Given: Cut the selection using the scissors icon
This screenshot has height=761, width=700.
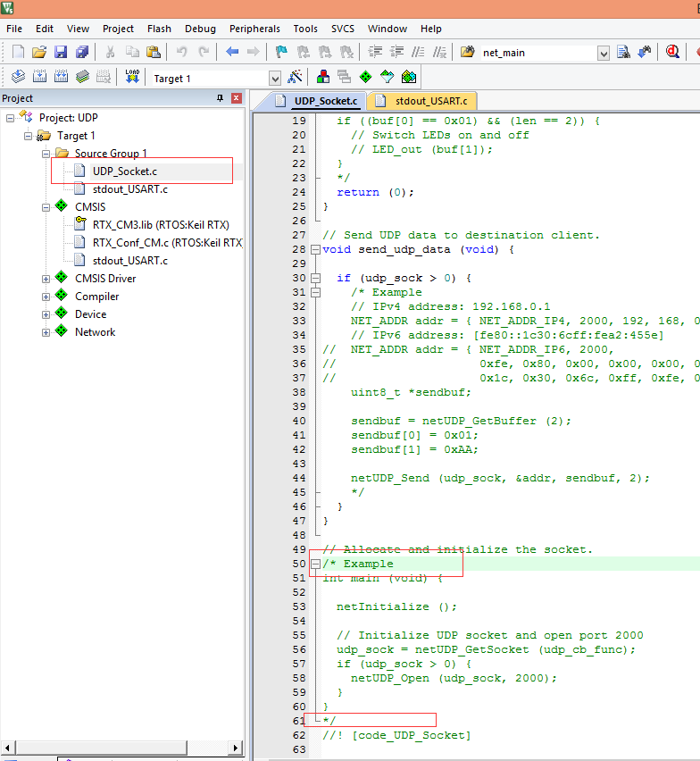Looking at the screenshot, I should pos(111,52).
